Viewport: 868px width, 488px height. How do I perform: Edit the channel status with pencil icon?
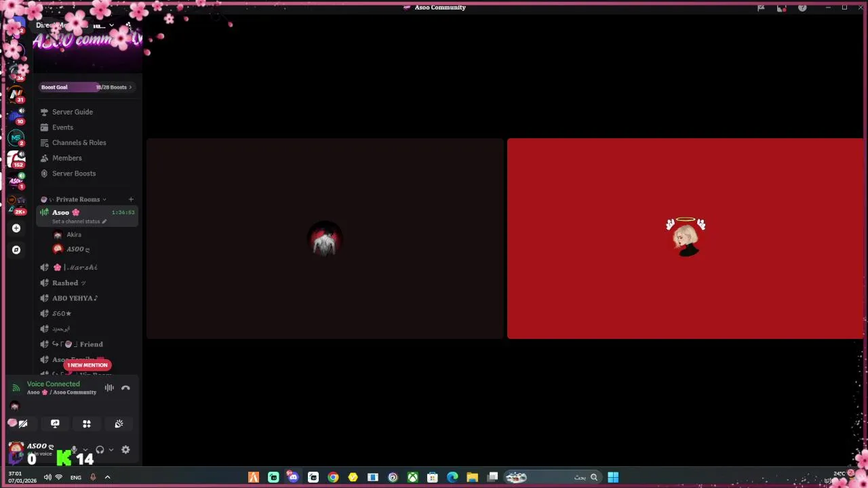pos(104,222)
